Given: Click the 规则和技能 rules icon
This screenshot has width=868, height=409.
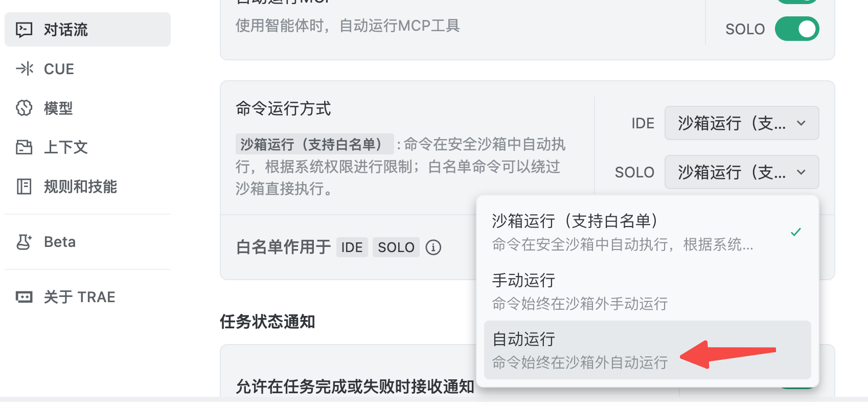Looking at the screenshot, I should click(24, 187).
